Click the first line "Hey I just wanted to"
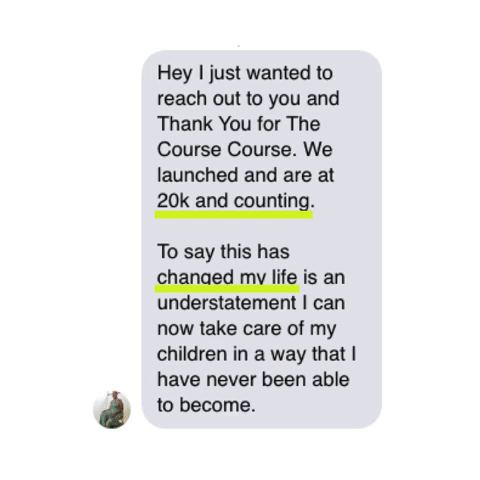This screenshot has width=480, height=480. click(x=245, y=73)
